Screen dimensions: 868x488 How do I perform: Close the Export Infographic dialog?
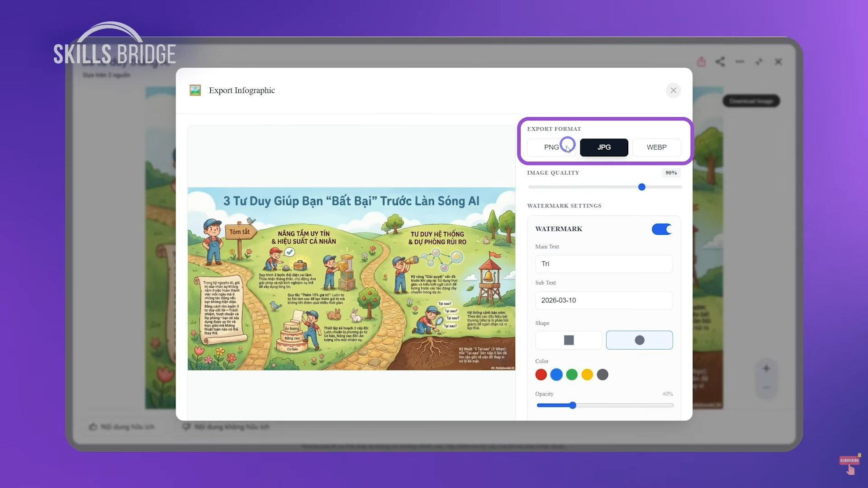673,90
